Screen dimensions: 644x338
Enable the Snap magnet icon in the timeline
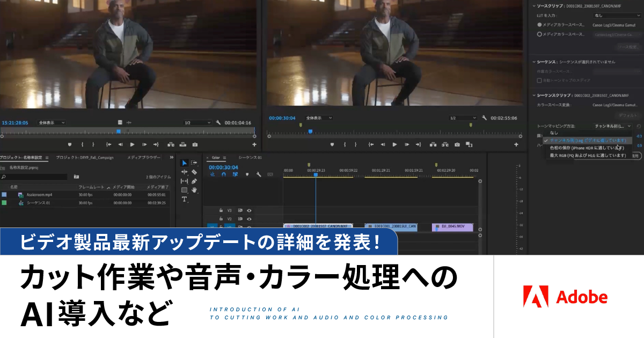point(224,175)
